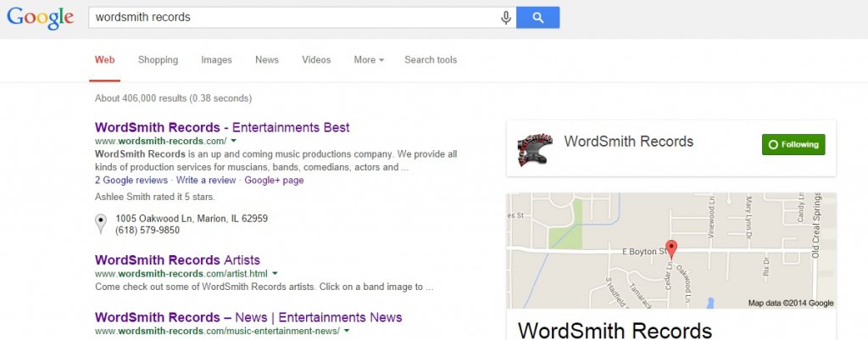Click the microphone voice search icon
Viewport: 868px width, 340px height.
(x=505, y=18)
